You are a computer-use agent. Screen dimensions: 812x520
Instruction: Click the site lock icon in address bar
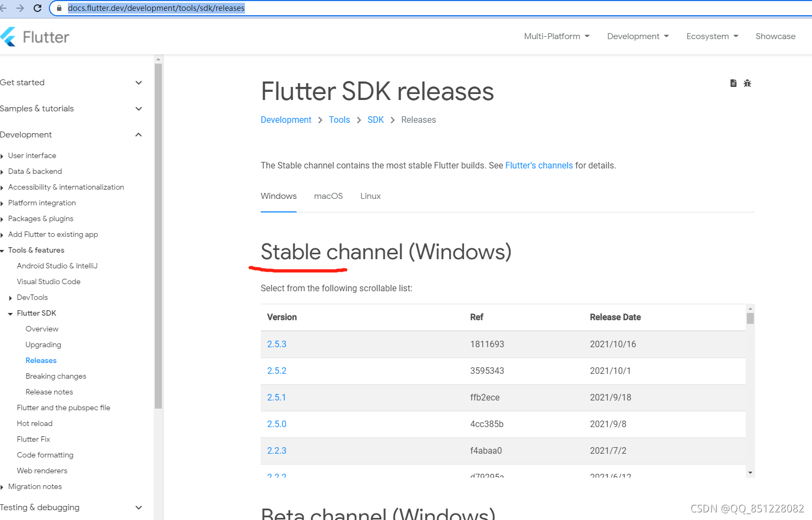coord(59,8)
